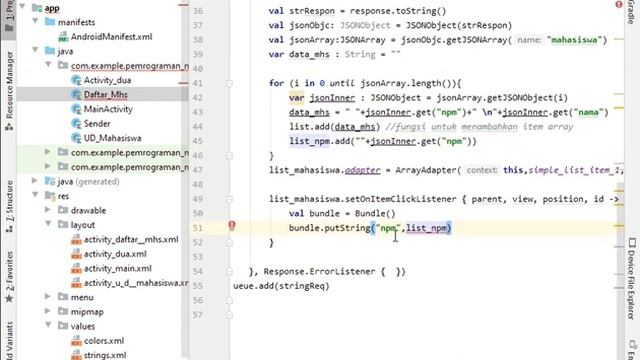
Task: Click the error indicator at editor top right
Action: (x=618, y=4)
